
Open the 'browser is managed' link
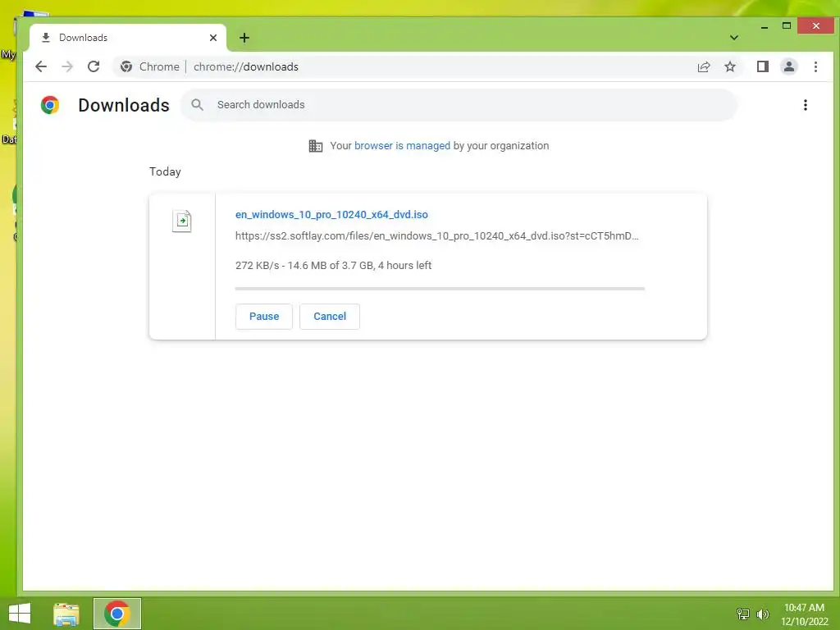click(x=402, y=146)
